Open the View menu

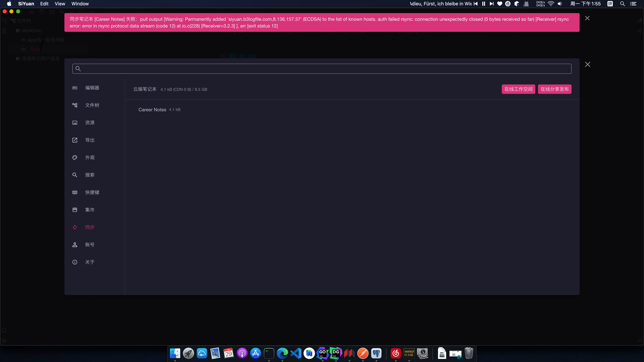tap(60, 4)
